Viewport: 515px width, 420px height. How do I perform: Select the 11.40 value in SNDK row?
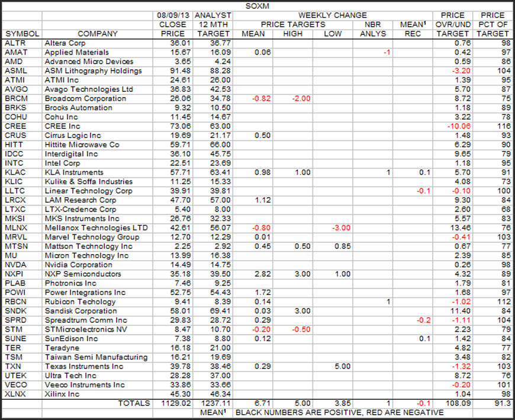click(460, 311)
